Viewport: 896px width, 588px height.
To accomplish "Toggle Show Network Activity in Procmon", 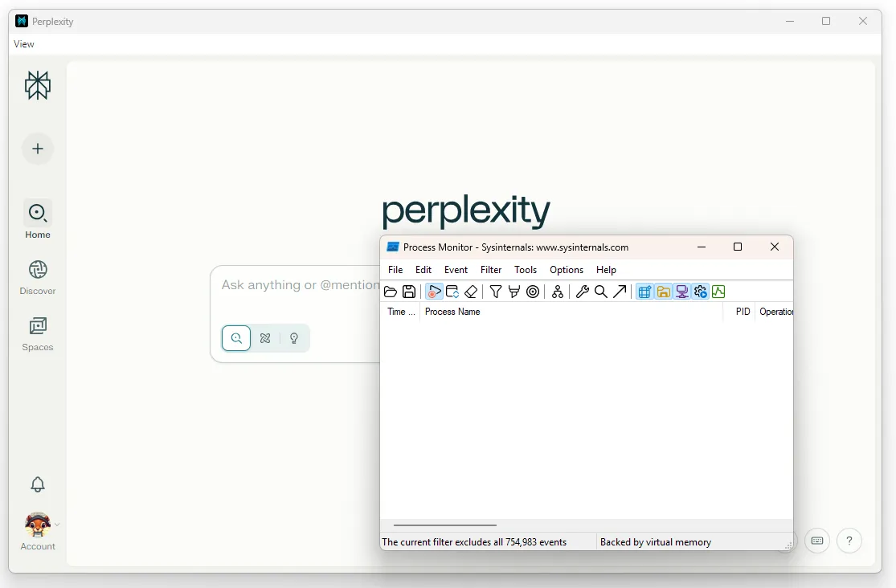I will coord(681,292).
